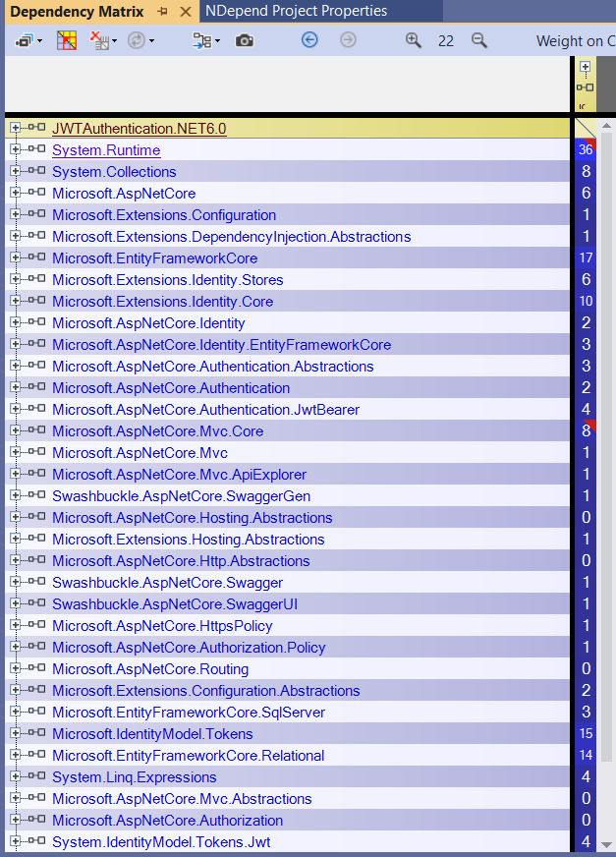Click the 10 cell for Microsoft.Extensions.Identity.Core
Screen dimensions: 616x857
point(586,301)
